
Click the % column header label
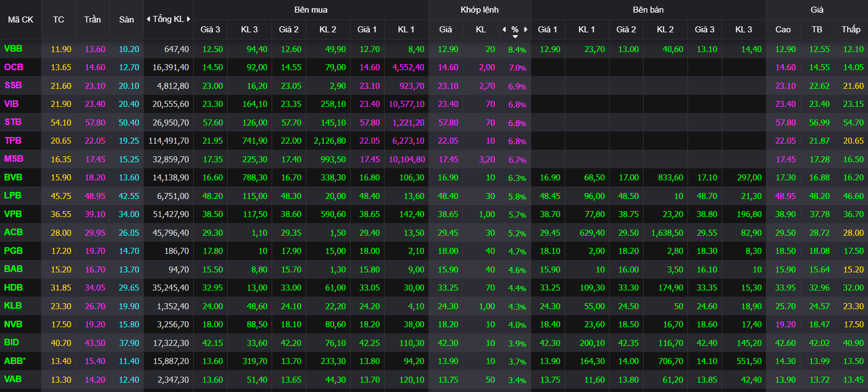[515, 30]
